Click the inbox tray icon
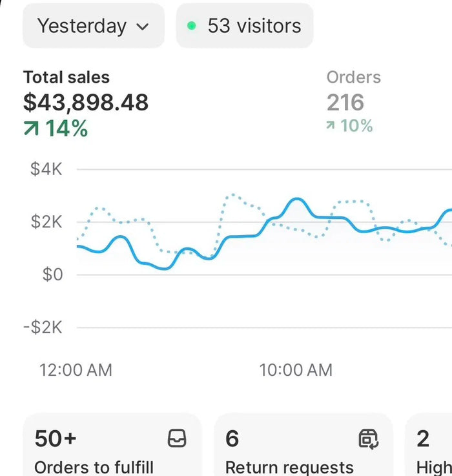The width and height of the screenshot is (452, 476). coord(177,438)
